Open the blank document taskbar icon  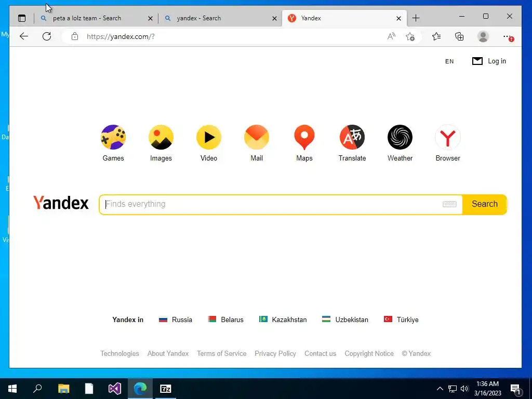pos(89,389)
